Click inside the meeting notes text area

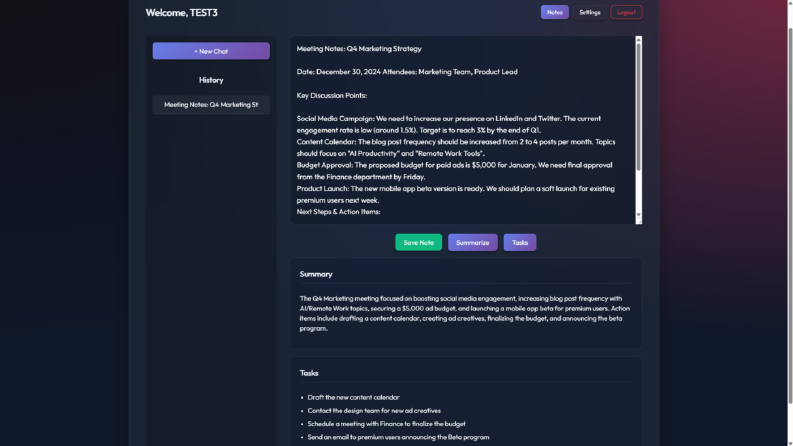(462, 130)
